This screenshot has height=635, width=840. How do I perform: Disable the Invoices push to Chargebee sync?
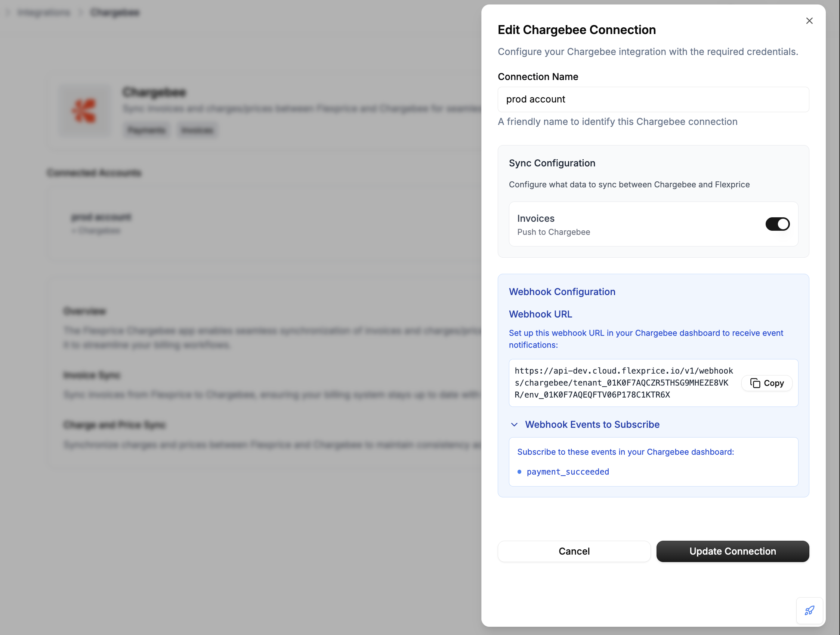tap(778, 224)
